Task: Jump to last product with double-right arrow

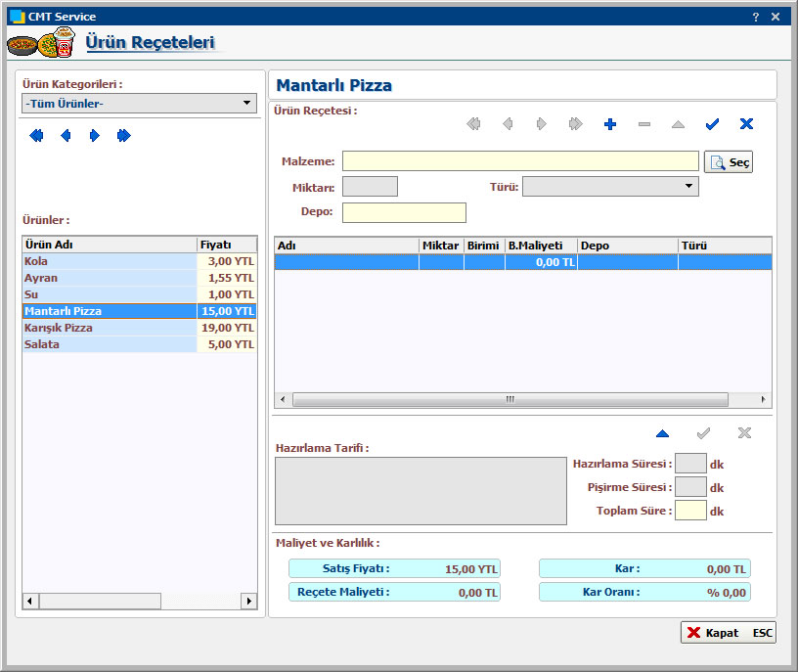Action: click(123, 136)
